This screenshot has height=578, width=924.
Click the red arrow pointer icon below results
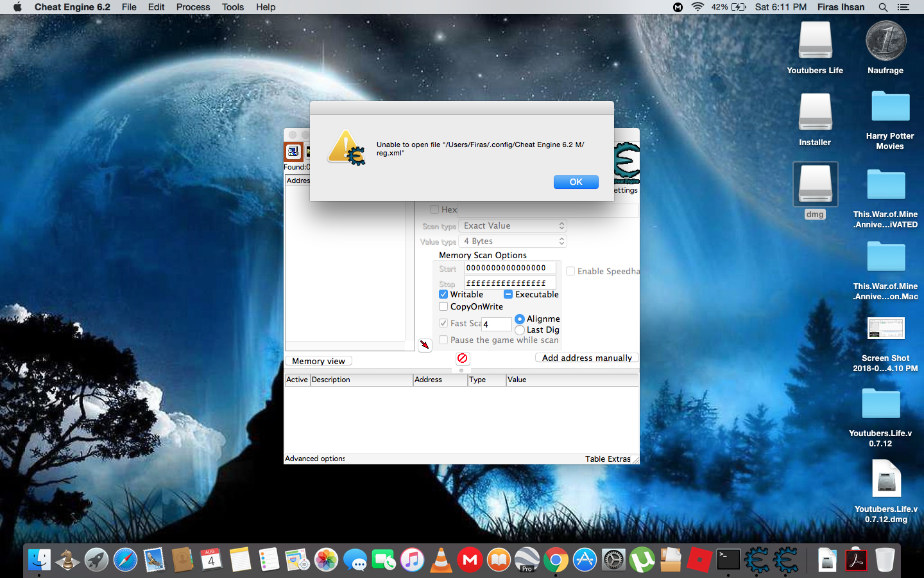(424, 345)
